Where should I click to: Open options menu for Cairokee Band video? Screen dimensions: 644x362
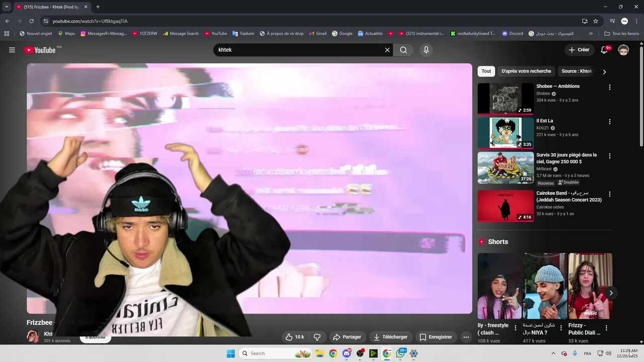610,194
